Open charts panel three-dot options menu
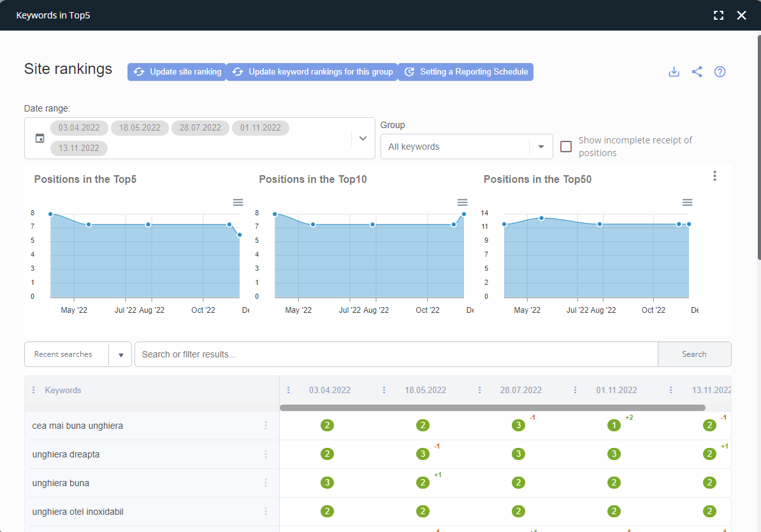Screen dimensions: 761x532 [x=714, y=176]
